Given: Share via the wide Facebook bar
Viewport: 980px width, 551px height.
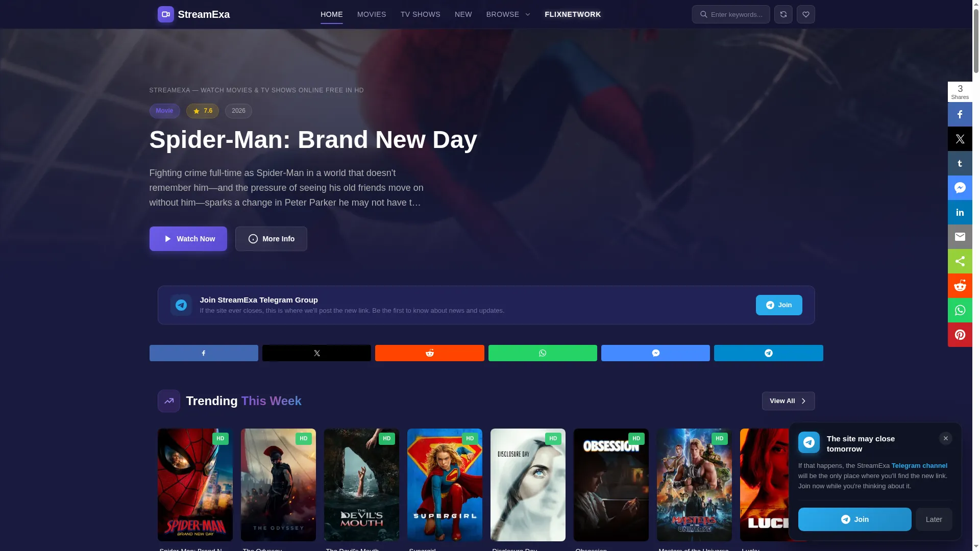Looking at the screenshot, I should coord(204,353).
